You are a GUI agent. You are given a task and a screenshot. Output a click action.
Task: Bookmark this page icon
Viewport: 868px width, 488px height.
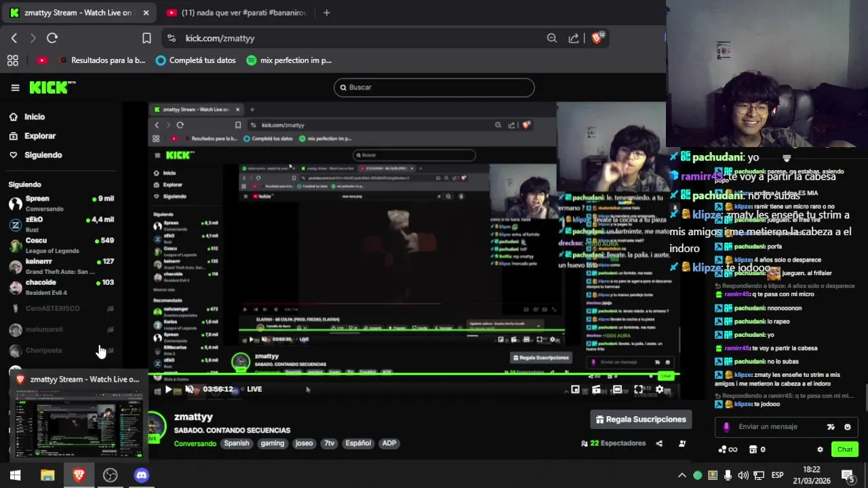pos(146,39)
